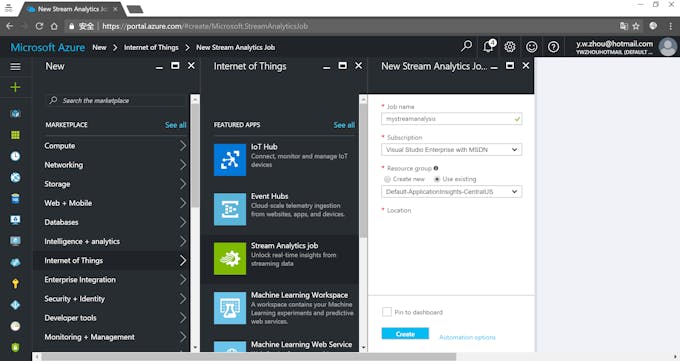Viewport: 680px width, 361px height.
Task: Click See all in Featured Apps
Action: click(x=344, y=125)
